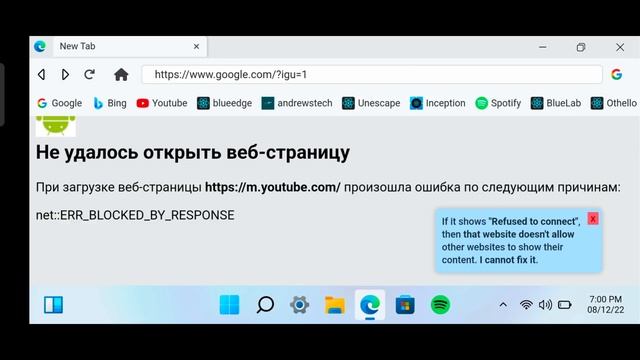Image resolution: width=640 pixels, height=360 pixels.
Task: Open the Google bookmark
Action: tap(60, 103)
